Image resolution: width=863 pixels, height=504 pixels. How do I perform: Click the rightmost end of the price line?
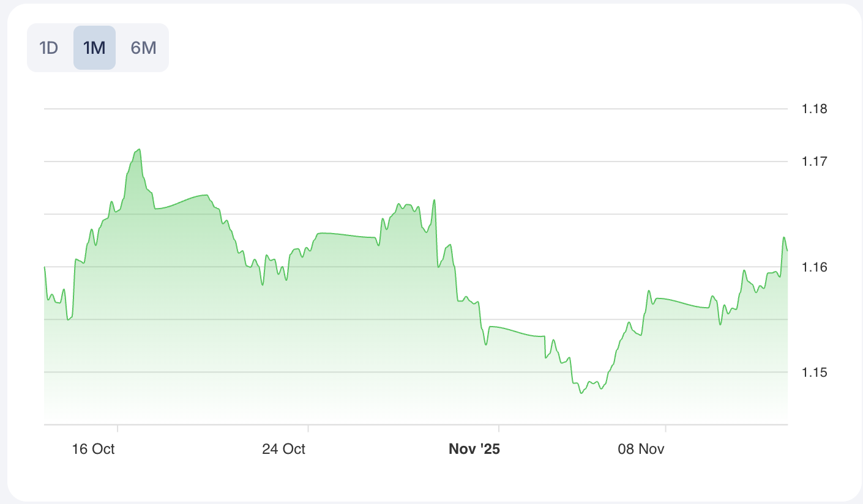click(787, 250)
